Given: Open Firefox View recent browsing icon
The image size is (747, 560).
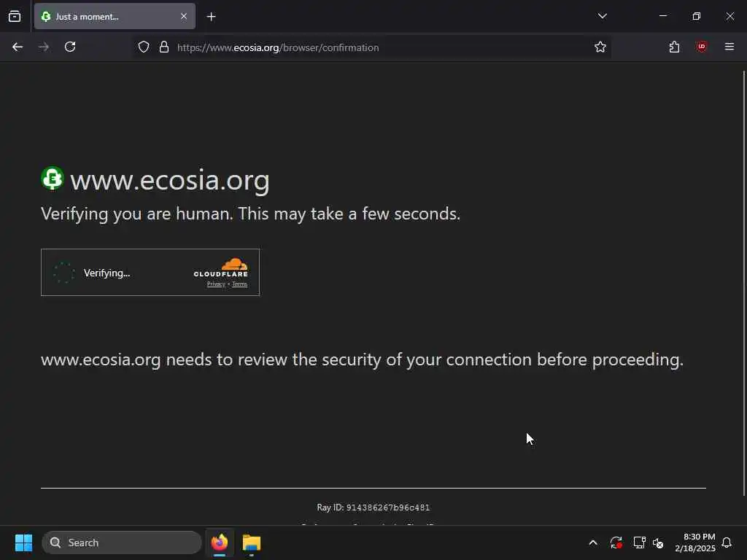Looking at the screenshot, I should tap(15, 17).
